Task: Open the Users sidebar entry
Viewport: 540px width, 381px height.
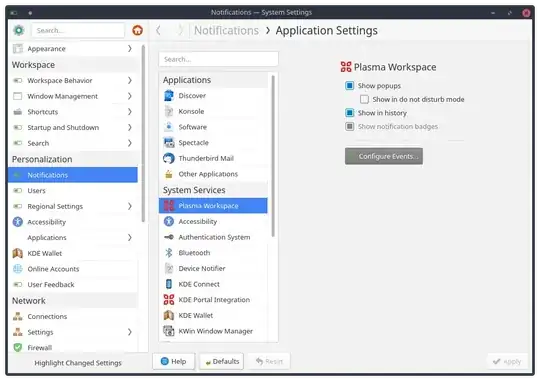Action: pyautogui.click(x=73, y=190)
